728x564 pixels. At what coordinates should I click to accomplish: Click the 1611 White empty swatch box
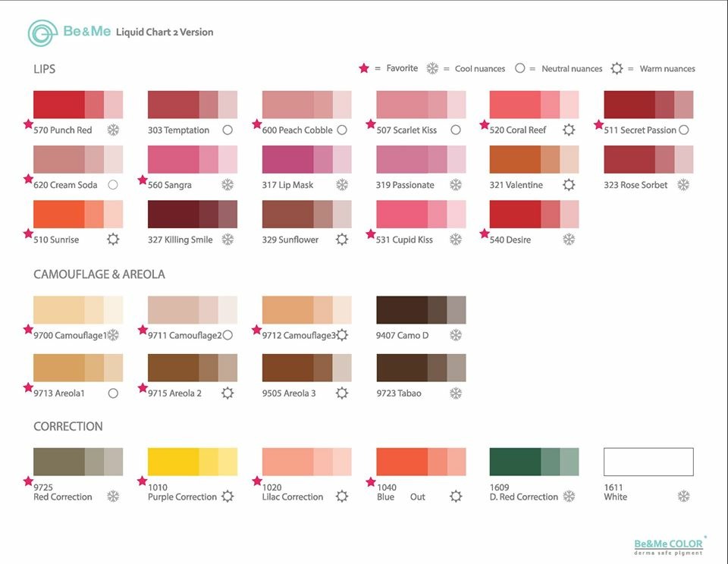pos(648,462)
